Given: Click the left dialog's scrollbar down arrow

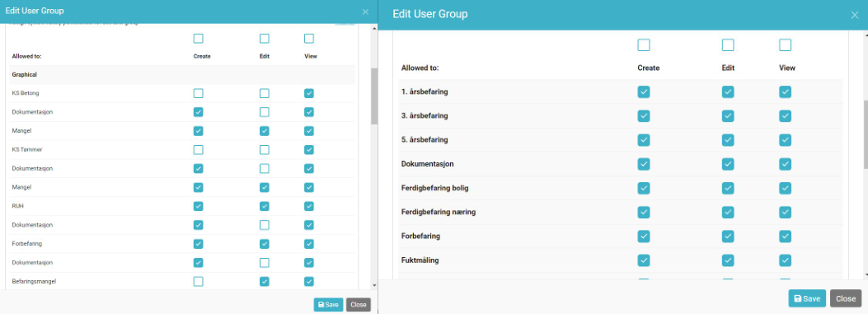Looking at the screenshot, I should pos(374,285).
